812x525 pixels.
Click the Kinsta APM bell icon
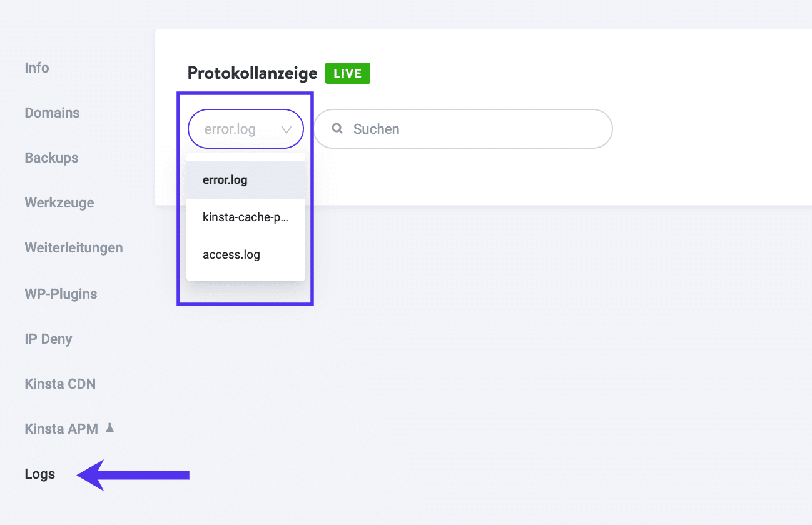(109, 427)
